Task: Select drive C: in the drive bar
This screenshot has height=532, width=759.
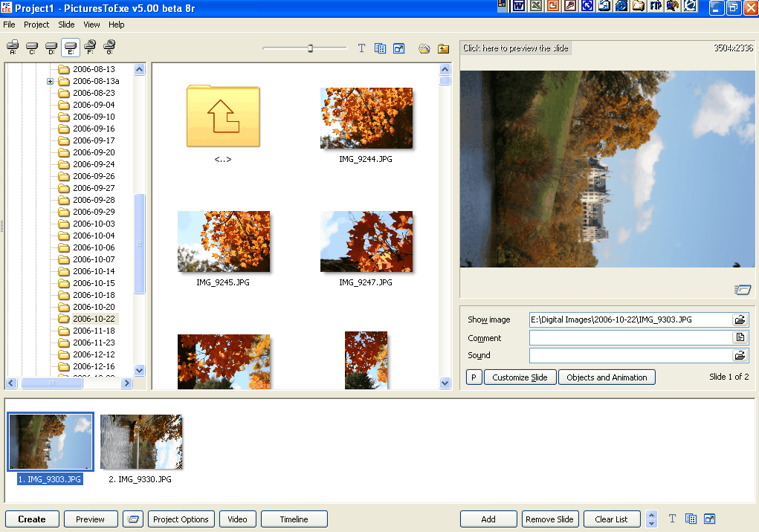Action: click(32, 48)
